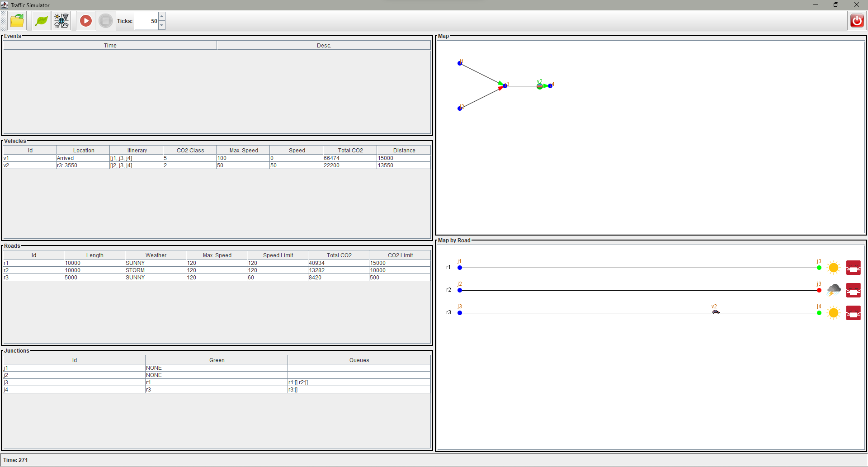The height and width of the screenshot is (467, 868).
Task: Click the Desc. column header in Events
Action: [x=324, y=45]
